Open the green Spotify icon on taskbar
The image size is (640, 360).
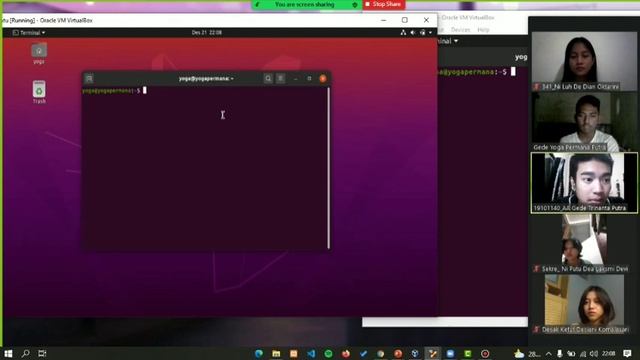(x=328, y=353)
